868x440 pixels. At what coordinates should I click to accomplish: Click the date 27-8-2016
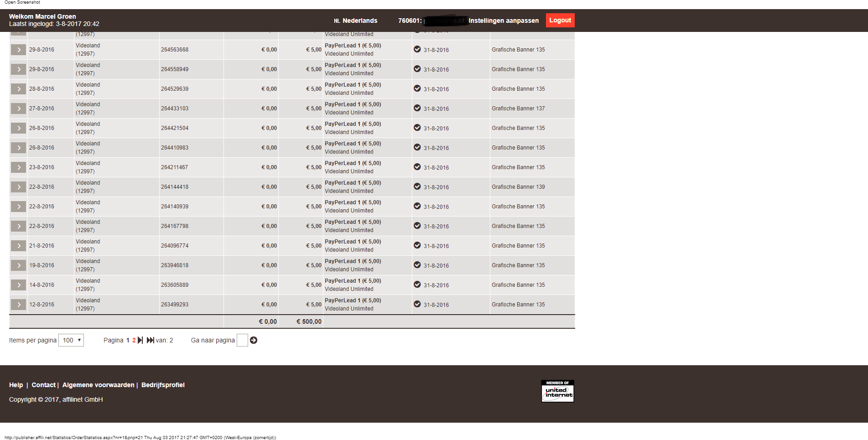pos(42,109)
